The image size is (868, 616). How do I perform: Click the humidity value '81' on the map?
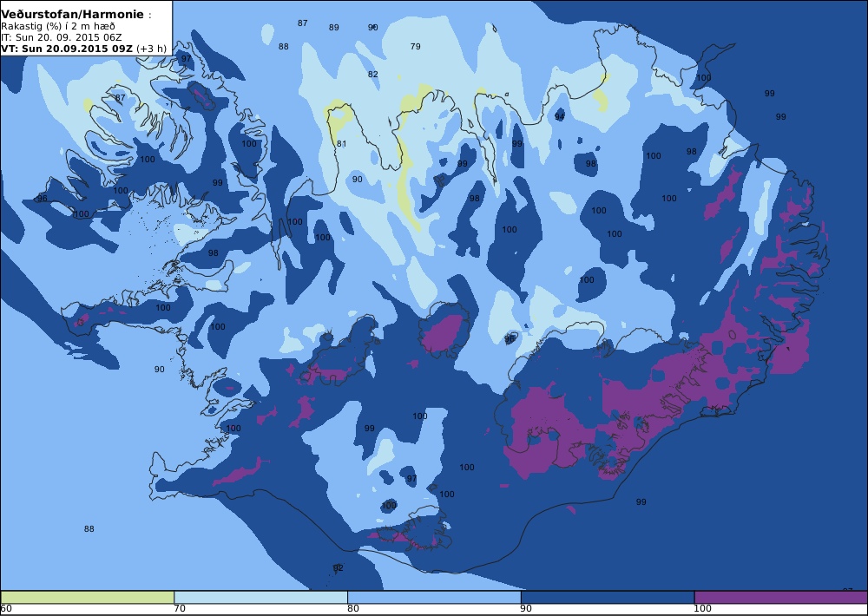tap(341, 144)
